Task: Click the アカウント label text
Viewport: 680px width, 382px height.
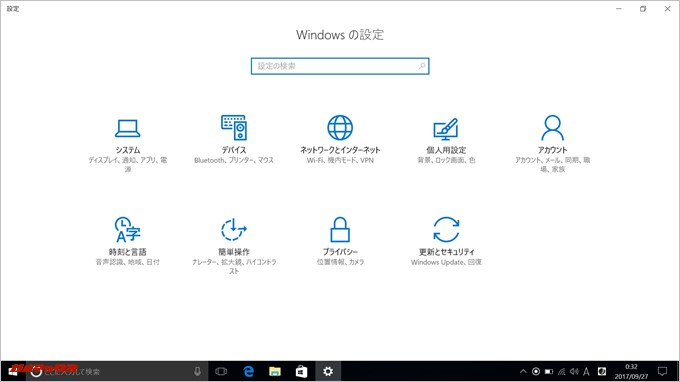Action: 552,150
